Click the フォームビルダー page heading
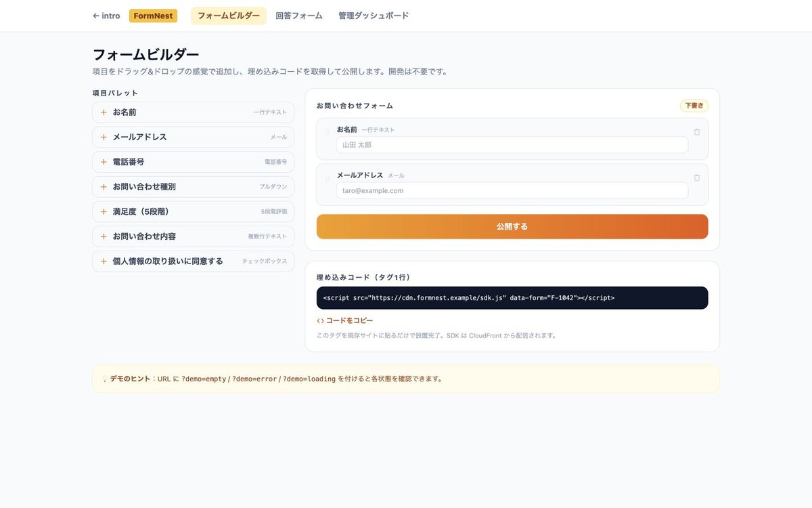Image resolution: width=812 pixels, height=508 pixels. tap(145, 55)
